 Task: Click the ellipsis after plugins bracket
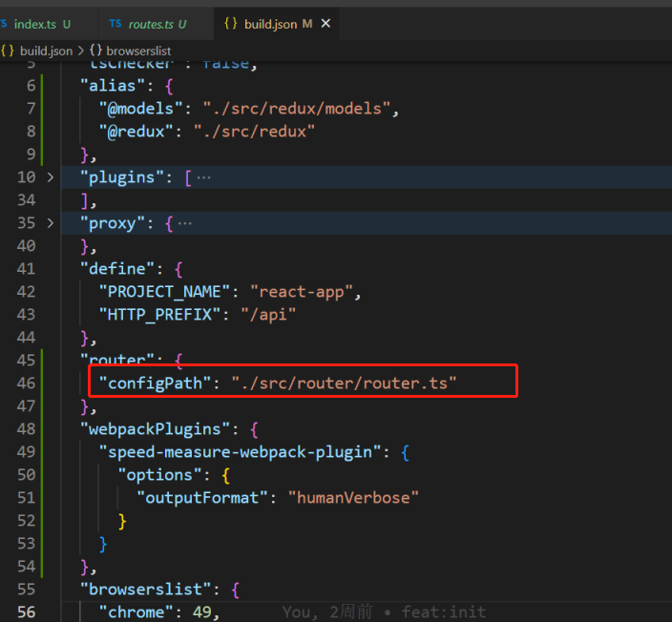(x=204, y=177)
